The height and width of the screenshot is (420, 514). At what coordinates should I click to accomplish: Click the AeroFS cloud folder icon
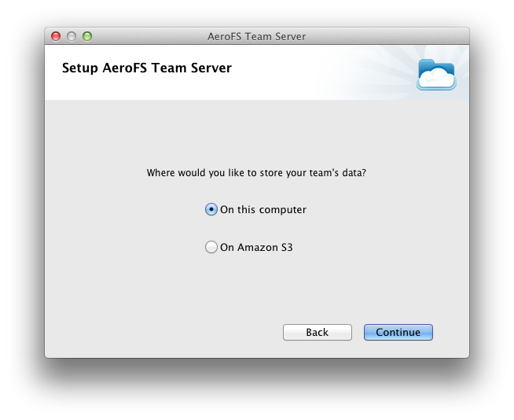click(436, 75)
